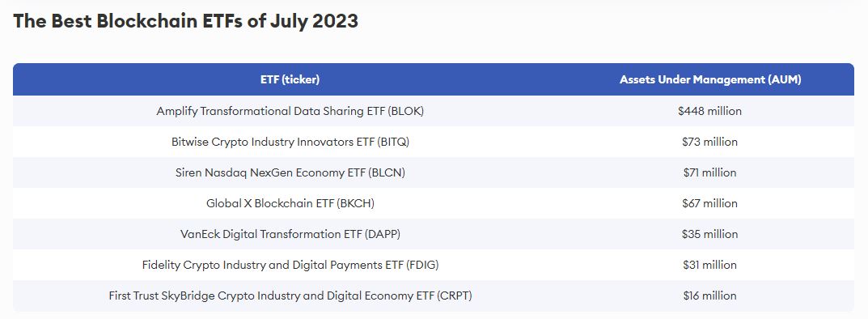Click the BLOK ticker text

[x=406, y=111]
